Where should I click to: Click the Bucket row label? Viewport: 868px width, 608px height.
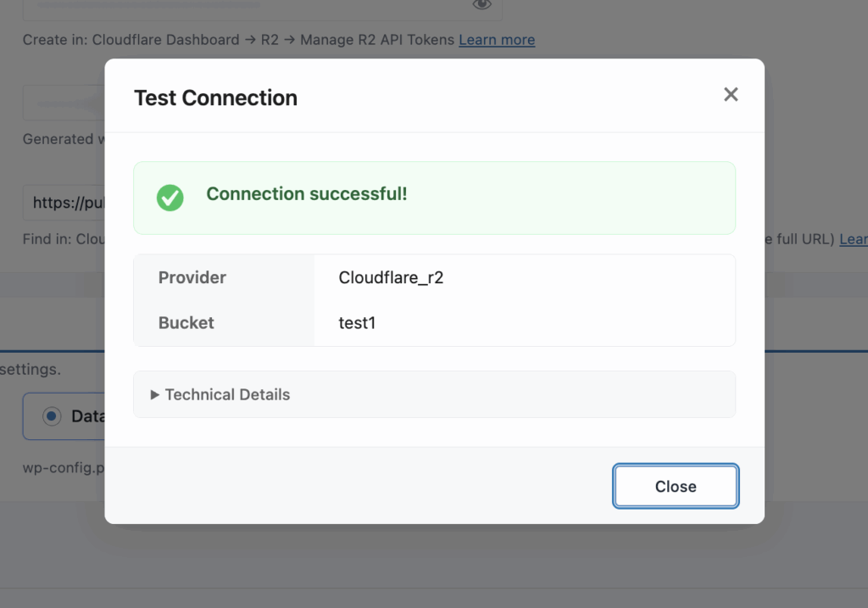click(x=186, y=323)
